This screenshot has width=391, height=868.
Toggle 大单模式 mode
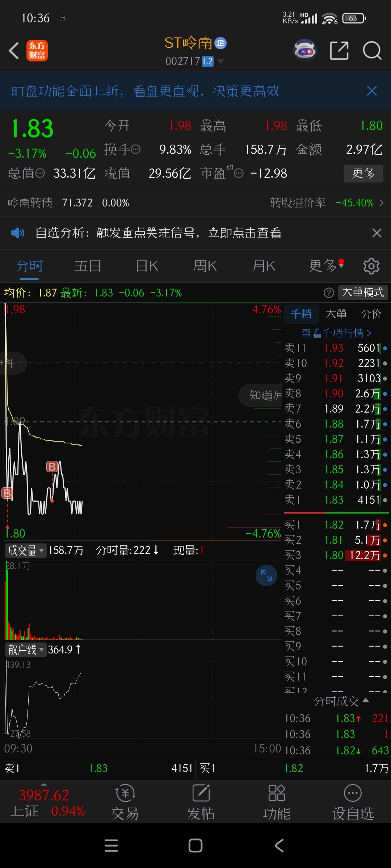click(x=363, y=292)
